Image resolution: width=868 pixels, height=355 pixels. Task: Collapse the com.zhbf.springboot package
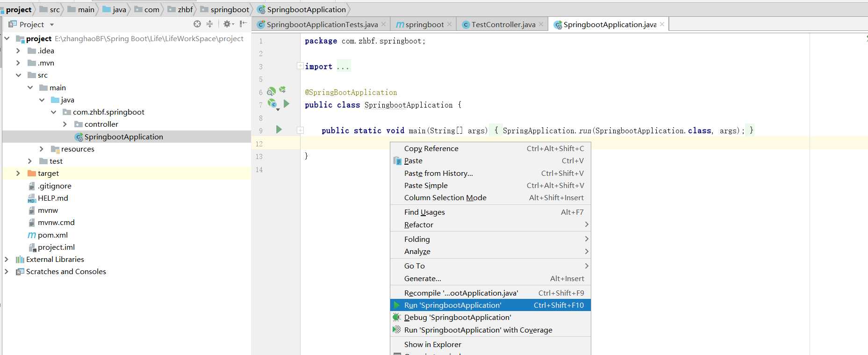click(53, 112)
